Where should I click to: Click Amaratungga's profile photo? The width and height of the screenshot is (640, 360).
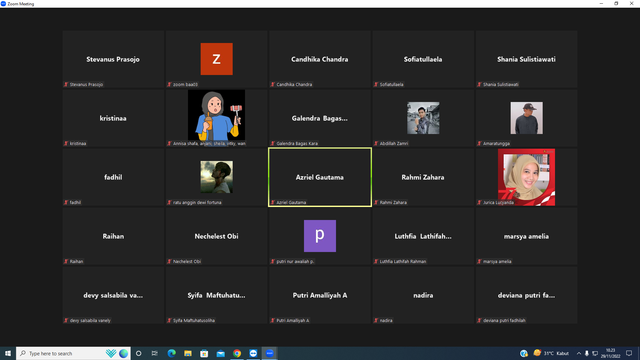click(526, 118)
